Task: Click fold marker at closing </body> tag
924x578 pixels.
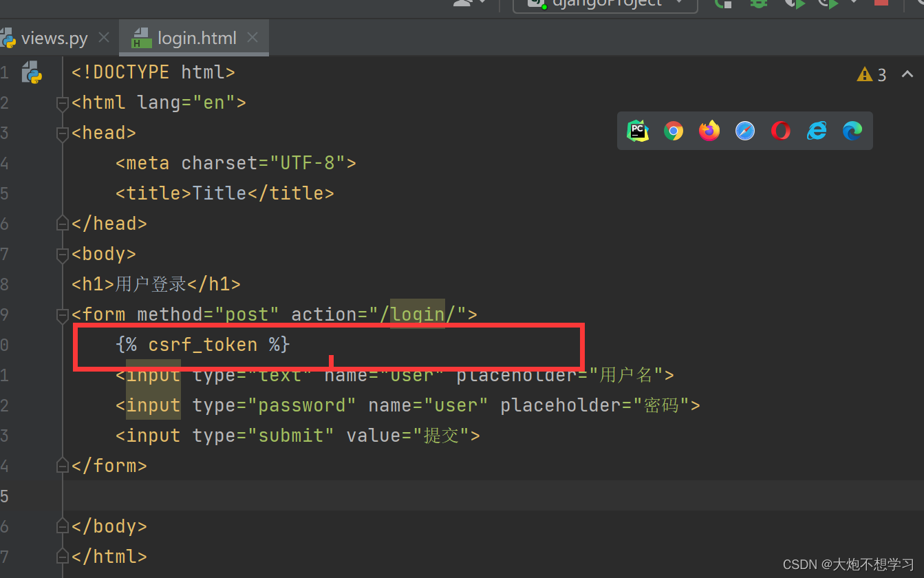Action: pos(63,526)
